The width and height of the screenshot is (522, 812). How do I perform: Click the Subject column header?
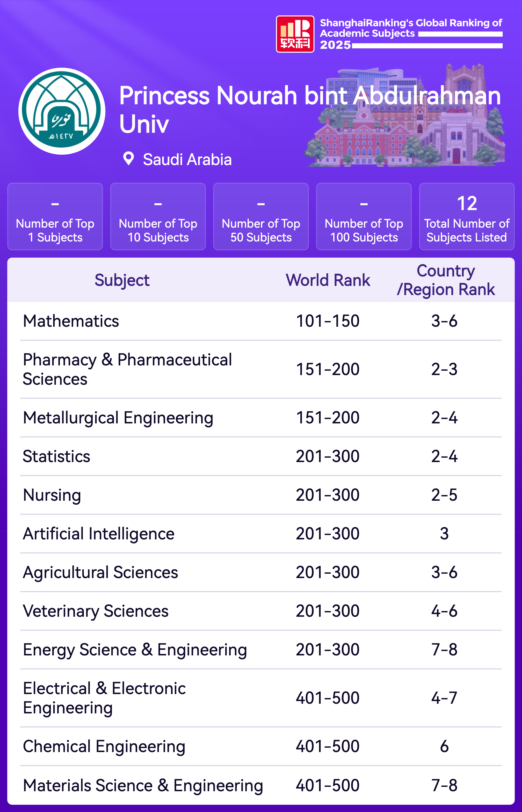tap(122, 280)
